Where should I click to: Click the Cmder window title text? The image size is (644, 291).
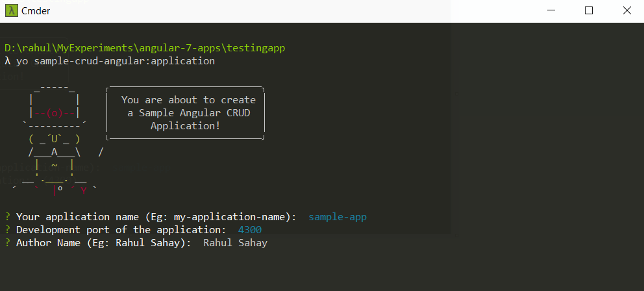[36, 11]
